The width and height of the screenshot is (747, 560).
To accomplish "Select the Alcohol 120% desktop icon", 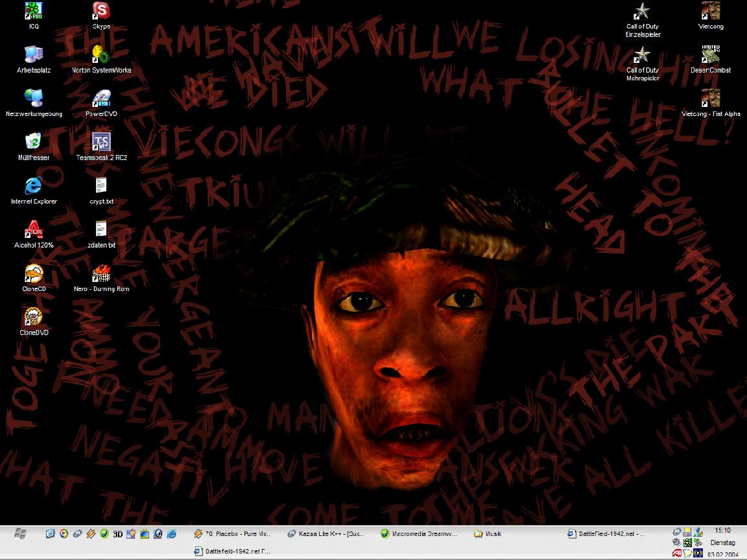I will 34,229.
